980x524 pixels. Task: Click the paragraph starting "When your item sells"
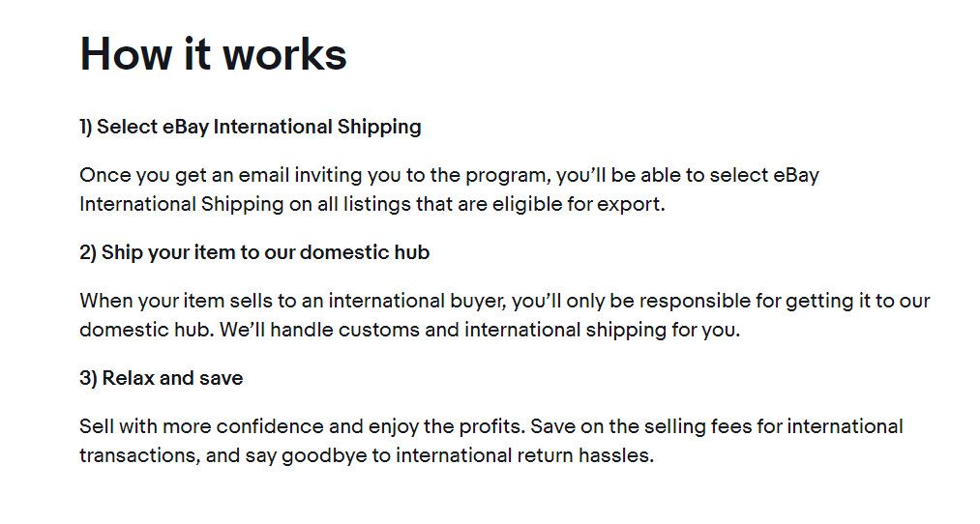tap(505, 315)
